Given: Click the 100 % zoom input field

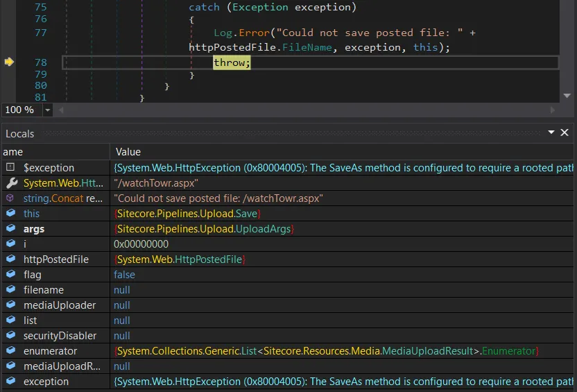Looking at the screenshot, I should click(x=22, y=110).
